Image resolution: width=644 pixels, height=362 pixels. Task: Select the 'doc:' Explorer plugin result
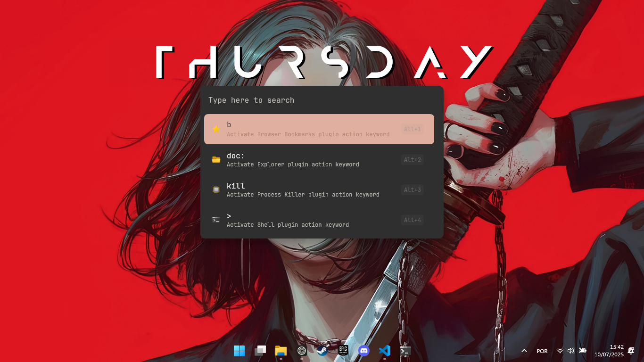pyautogui.click(x=319, y=159)
